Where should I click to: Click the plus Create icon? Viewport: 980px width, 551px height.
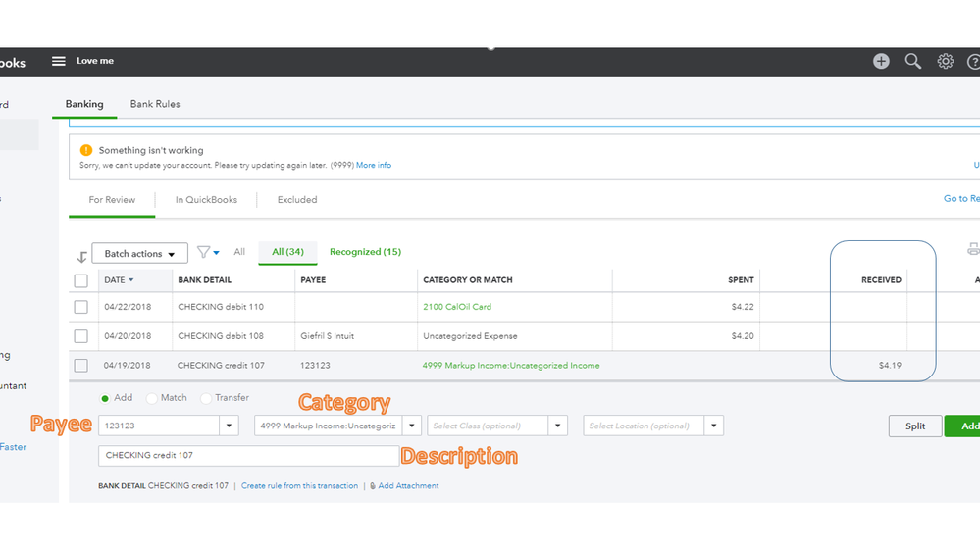point(881,61)
